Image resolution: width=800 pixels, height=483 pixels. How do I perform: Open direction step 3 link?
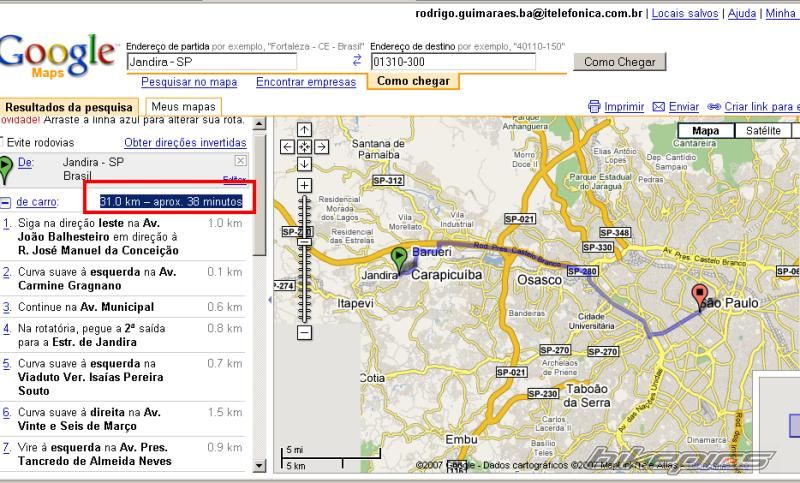pos(7,307)
